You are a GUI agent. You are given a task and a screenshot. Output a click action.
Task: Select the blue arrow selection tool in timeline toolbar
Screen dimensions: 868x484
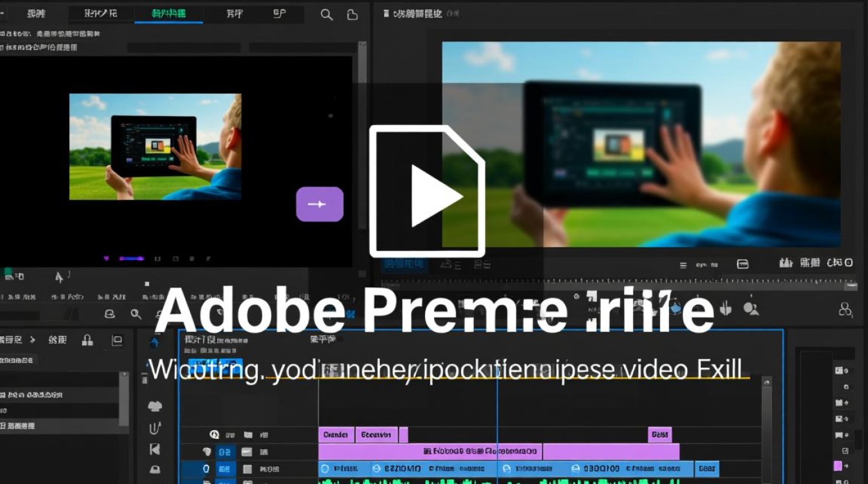[155, 342]
